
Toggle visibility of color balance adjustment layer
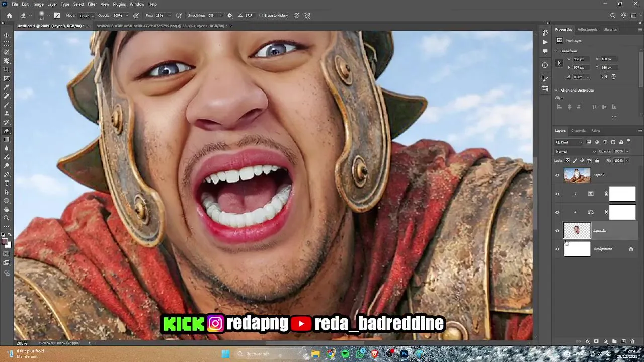coord(557,212)
